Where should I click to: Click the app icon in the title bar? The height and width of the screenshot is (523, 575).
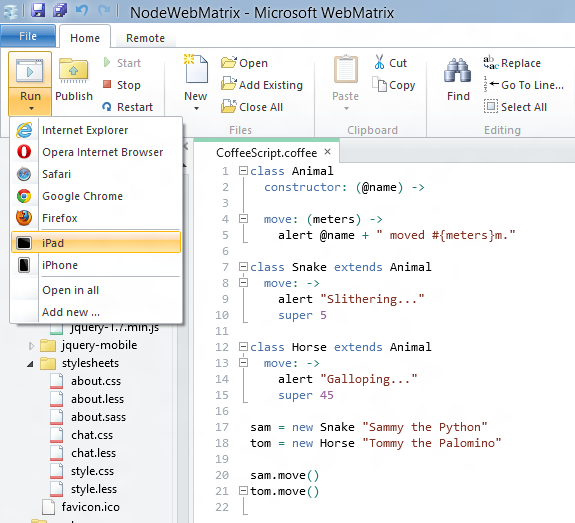coord(11,12)
